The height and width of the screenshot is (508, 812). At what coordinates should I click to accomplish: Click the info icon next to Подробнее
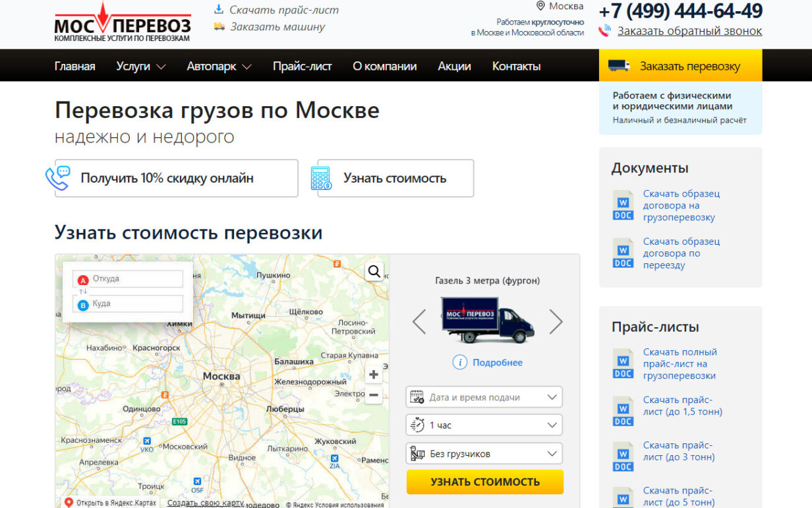(x=460, y=362)
